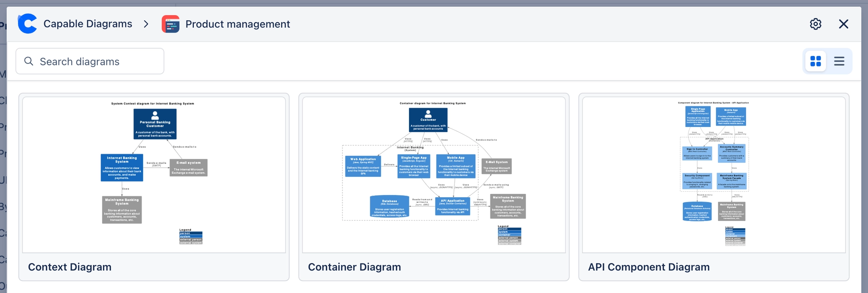This screenshot has width=868, height=293.
Task: Open settings with the gear icon
Action: click(x=815, y=24)
